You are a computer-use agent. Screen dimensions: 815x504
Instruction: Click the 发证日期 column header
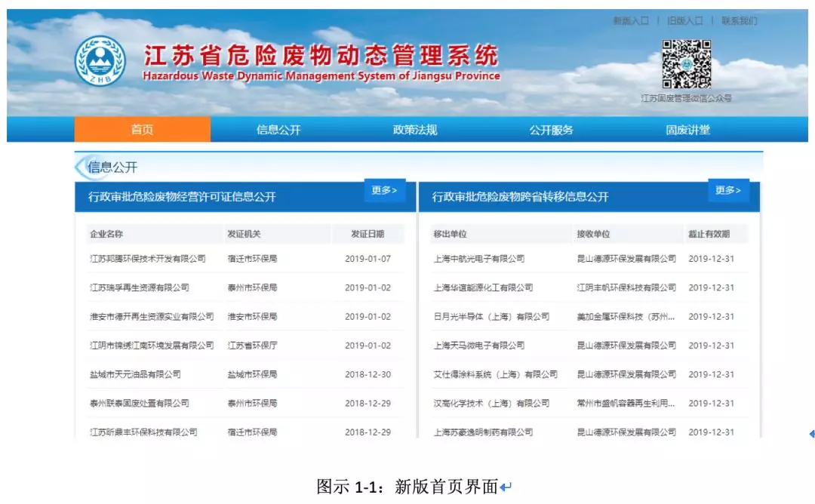click(368, 234)
